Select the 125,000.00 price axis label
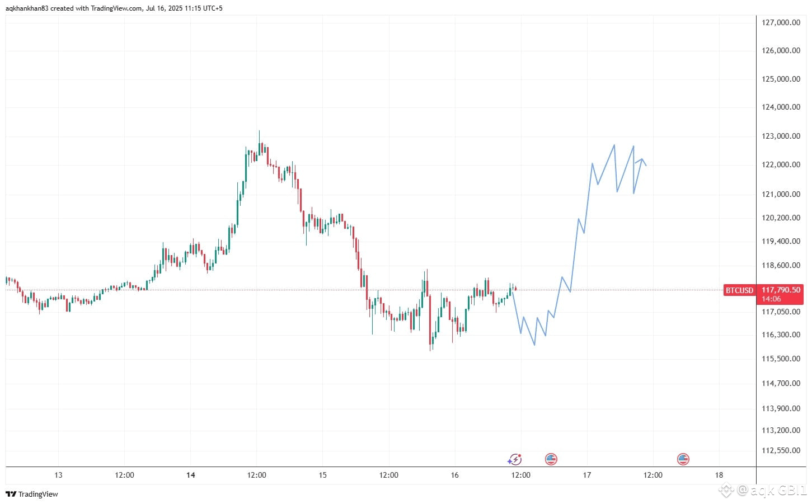812x504 pixels. click(781, 79)
